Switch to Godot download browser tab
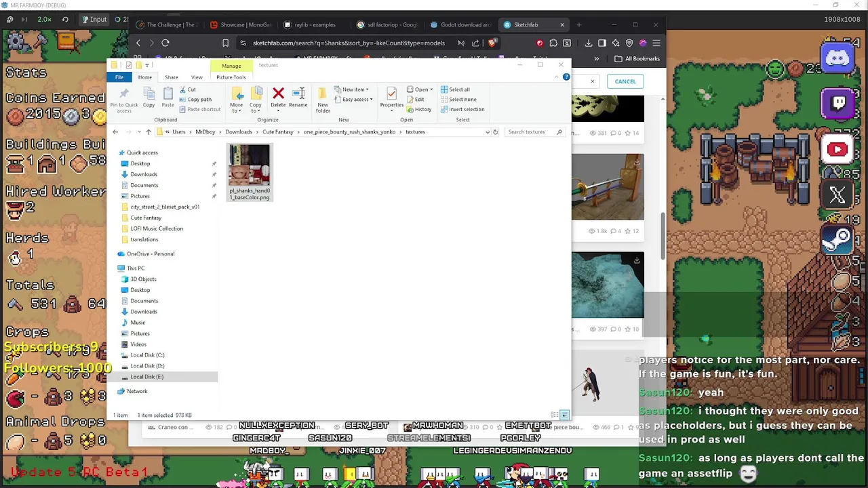The height and width of the screenshot is (488, 868). [461, 25]
